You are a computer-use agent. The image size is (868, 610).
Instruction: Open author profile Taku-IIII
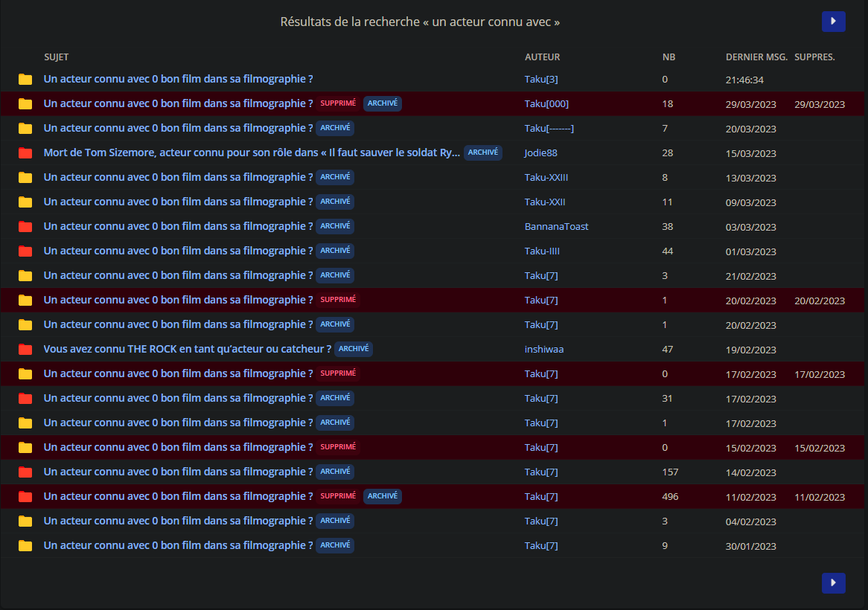pyautogui.click(x=542, y=251)
